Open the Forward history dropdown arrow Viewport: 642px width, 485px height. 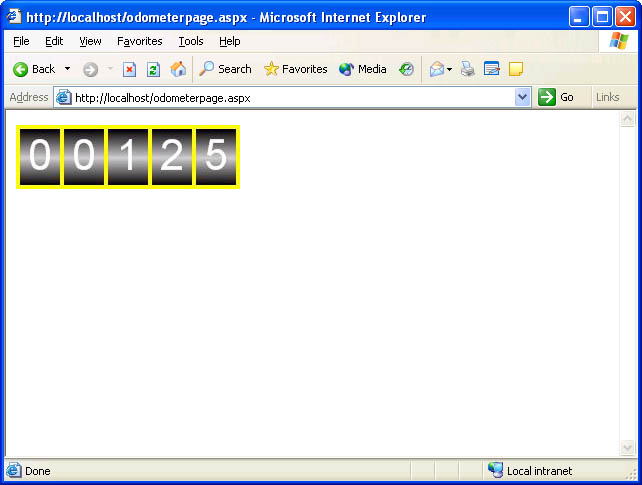click(110, 69)
